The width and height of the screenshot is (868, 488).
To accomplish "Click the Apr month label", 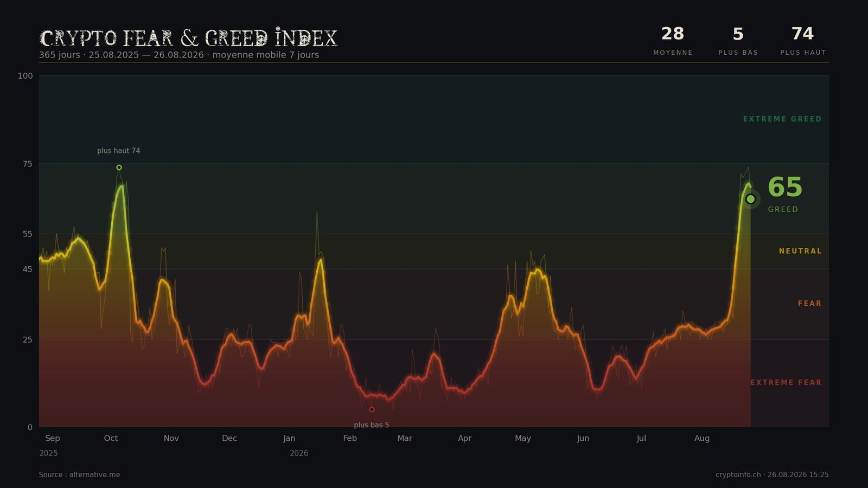I will (x=464, y=438).
